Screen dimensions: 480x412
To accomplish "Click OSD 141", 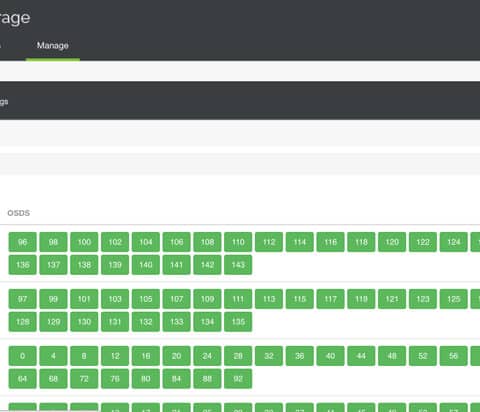I will coord(177,265).
